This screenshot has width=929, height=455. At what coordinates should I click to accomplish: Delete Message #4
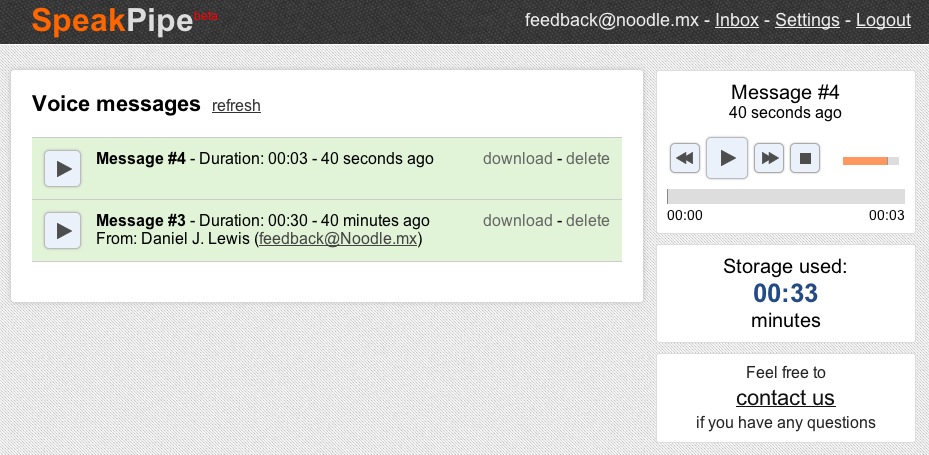588,158
